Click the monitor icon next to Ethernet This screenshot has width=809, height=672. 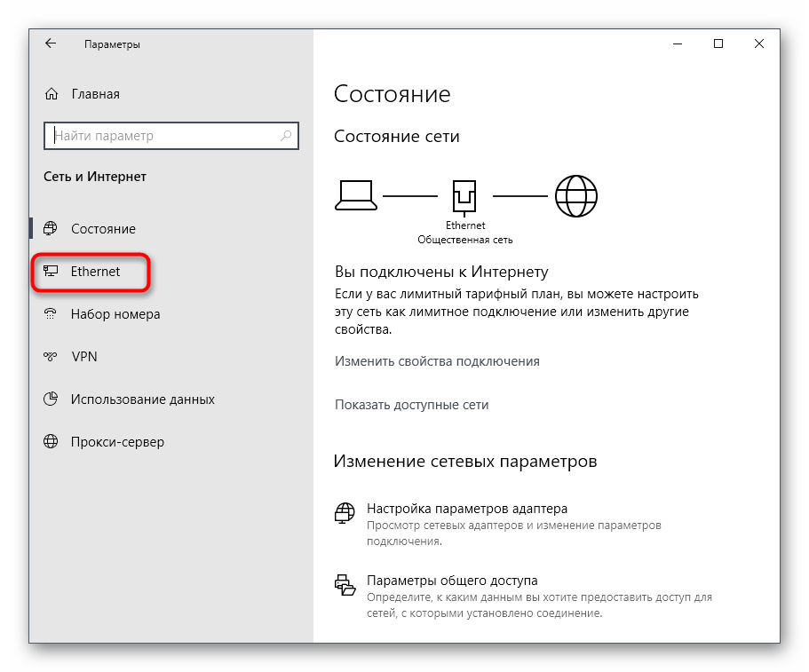(x=52, y=272)
